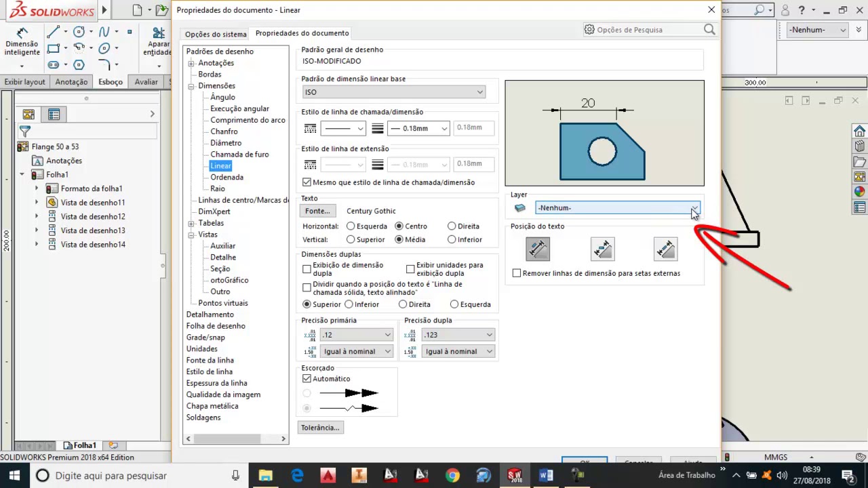
Task: Click the Tolerância... button
Action: click(320, 428)
